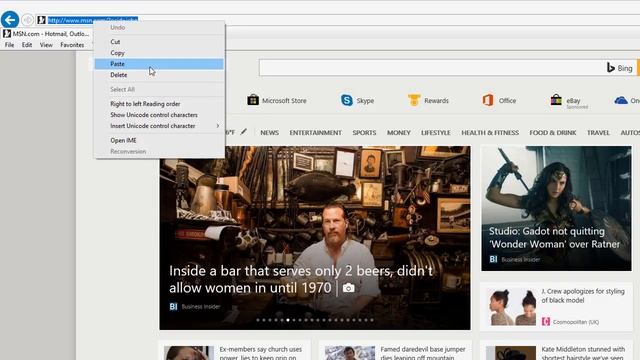Open Ex-members say church article

click(260, 353)
